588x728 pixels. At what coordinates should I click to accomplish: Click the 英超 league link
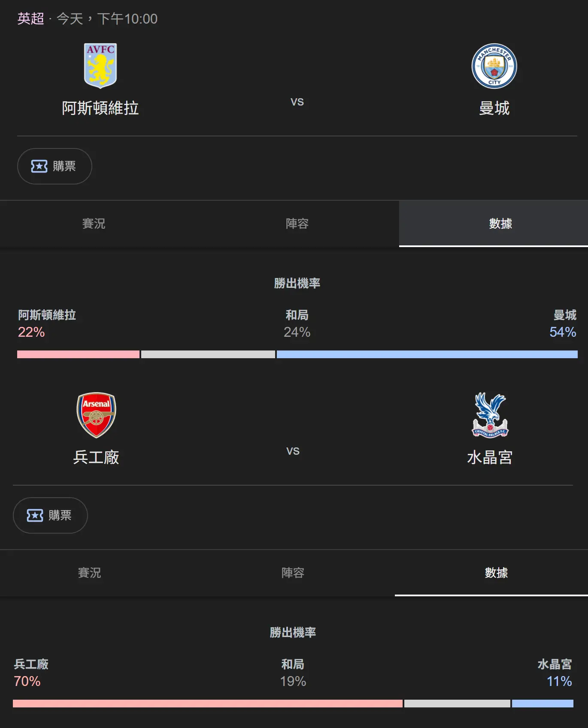pyautogui.click(x=30, y=19)
